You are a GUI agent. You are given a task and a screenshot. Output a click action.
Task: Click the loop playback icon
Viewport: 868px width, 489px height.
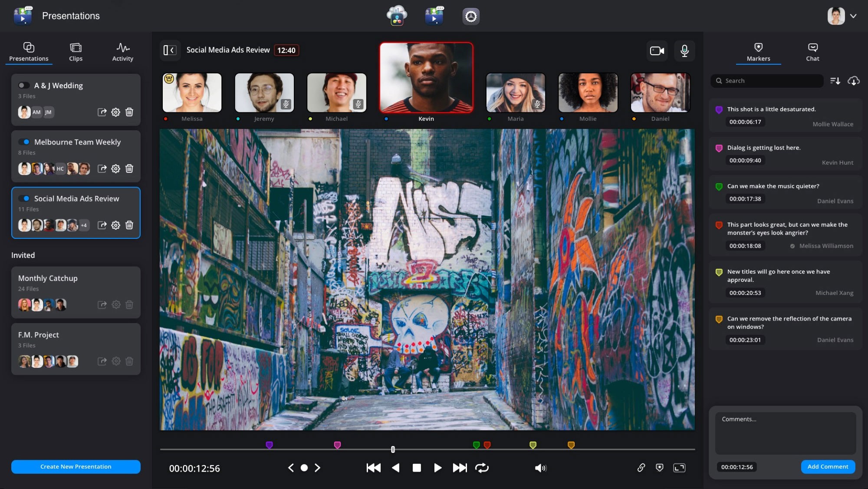(x=482, y=468)
